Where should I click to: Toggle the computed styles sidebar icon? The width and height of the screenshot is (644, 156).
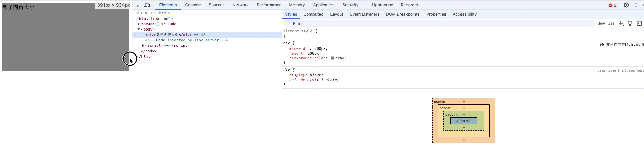[x=639, y=23]
